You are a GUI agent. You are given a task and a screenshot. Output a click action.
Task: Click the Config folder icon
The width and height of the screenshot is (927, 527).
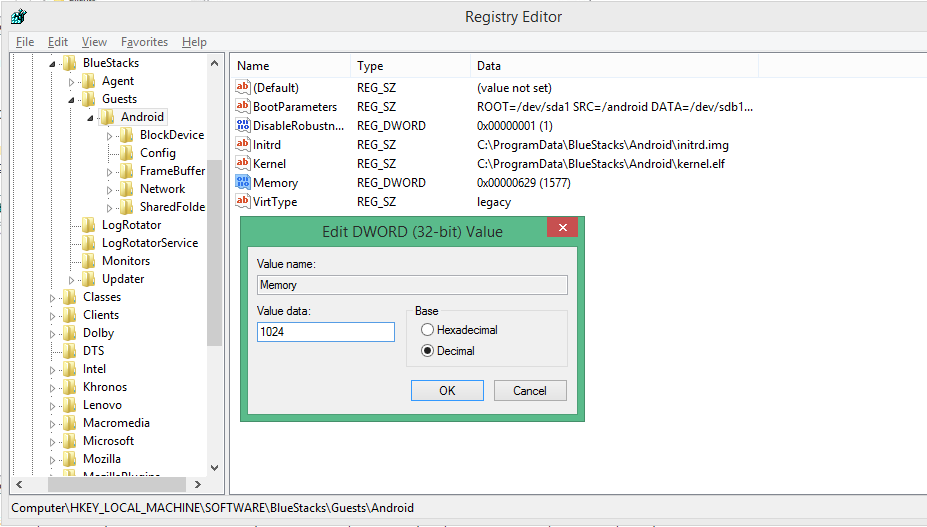coord(127,153)
